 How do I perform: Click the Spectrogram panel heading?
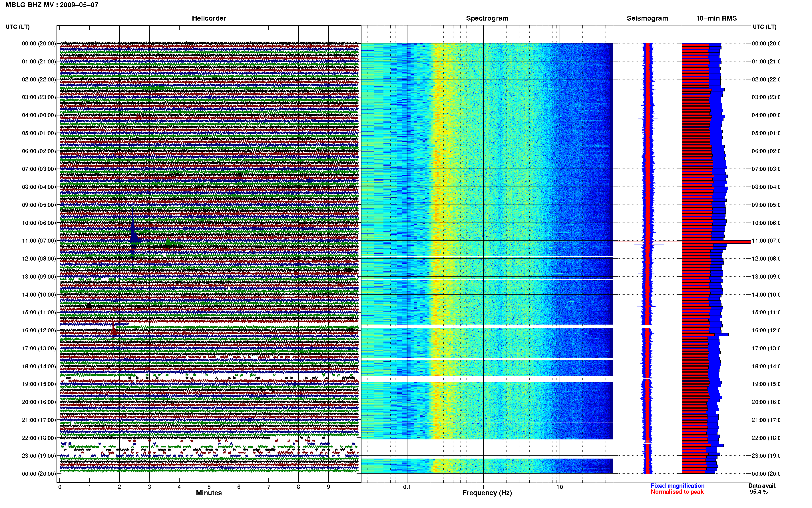coord(487,18)
